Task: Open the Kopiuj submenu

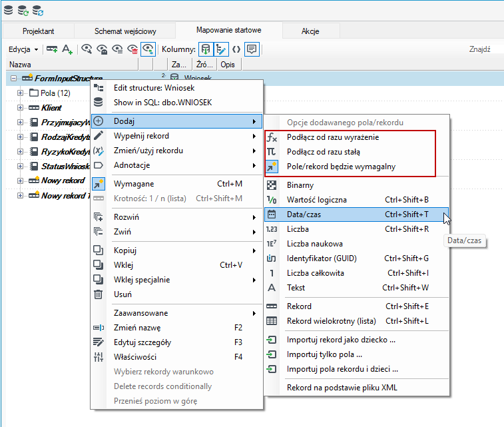Action: [177, 250]
